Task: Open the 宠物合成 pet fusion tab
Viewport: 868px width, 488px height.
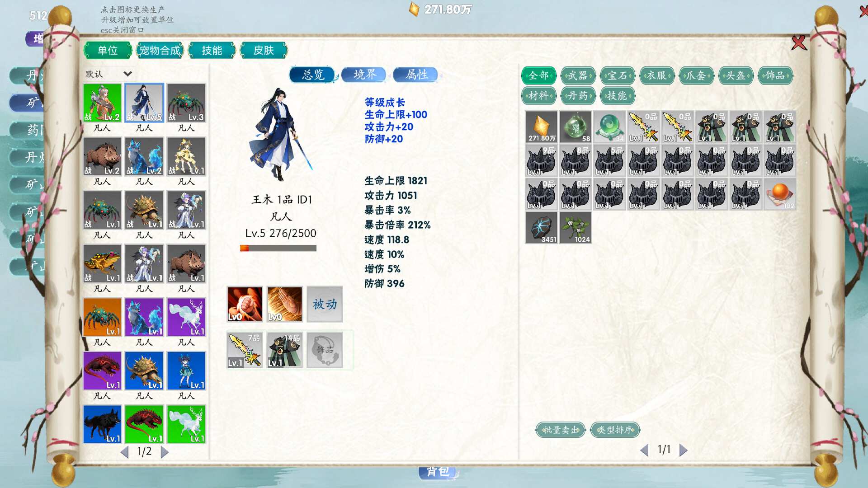Action: pyautogui.click(x=160, y=51)
